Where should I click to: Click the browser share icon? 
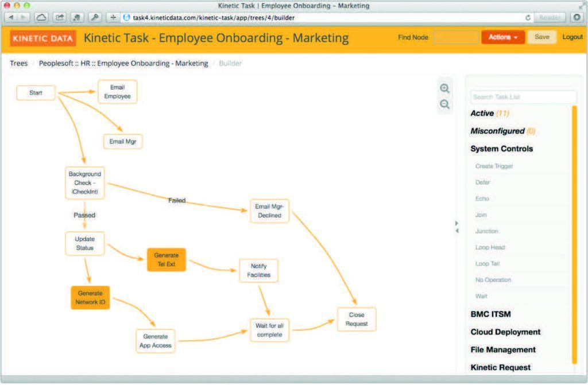[x=59, y=18]
